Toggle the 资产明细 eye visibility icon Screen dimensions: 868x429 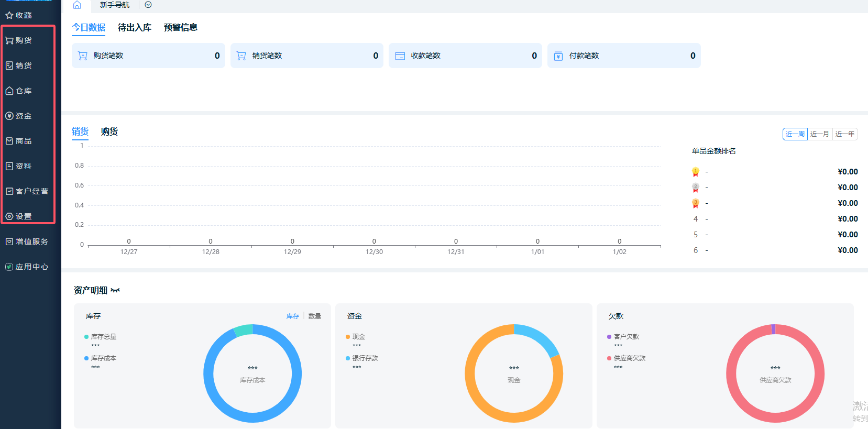pyautogui.click(x=115, y=290)
